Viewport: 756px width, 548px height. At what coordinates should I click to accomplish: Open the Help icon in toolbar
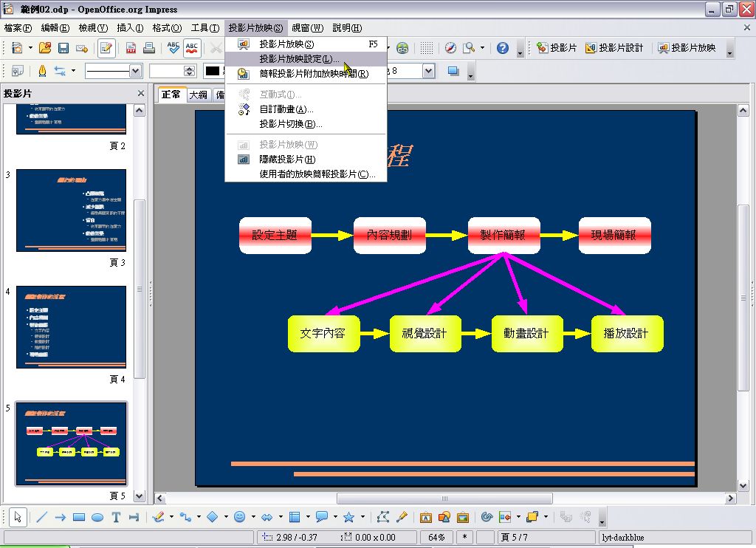click(x=503, y=48)
